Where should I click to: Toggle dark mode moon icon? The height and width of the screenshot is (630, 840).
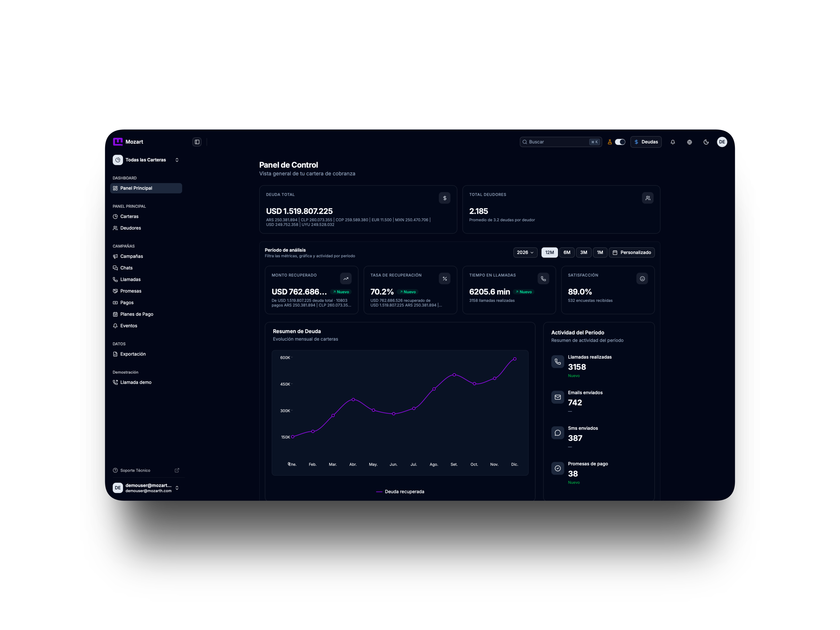706,142
